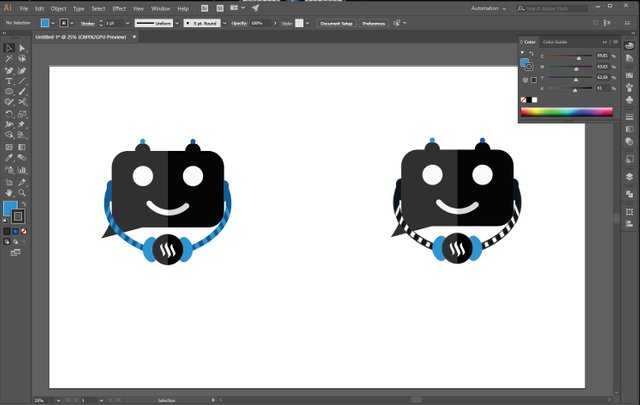
Task: Choose the Ellipse shape tool
Action: coord(9,91)
